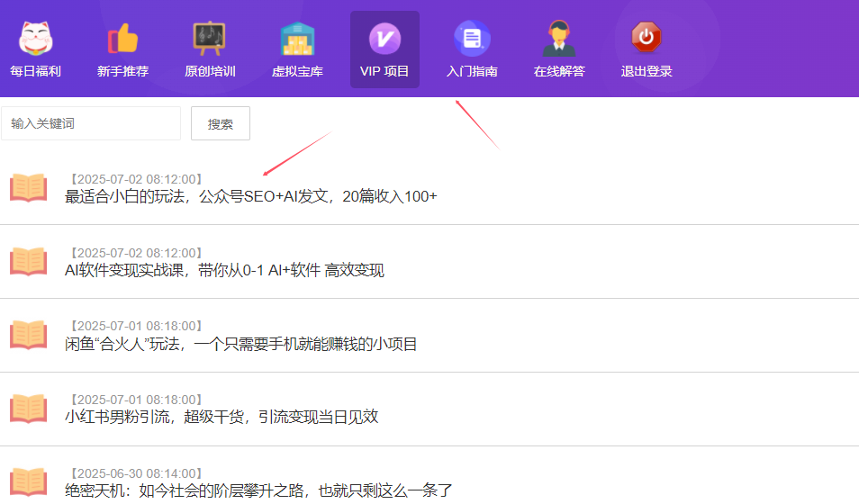This screenshot has width=859, height=504.
Task: Click timestamp 2025-07-02 08:12:00 above 公众号SEO article
Action: pos(136,179)
